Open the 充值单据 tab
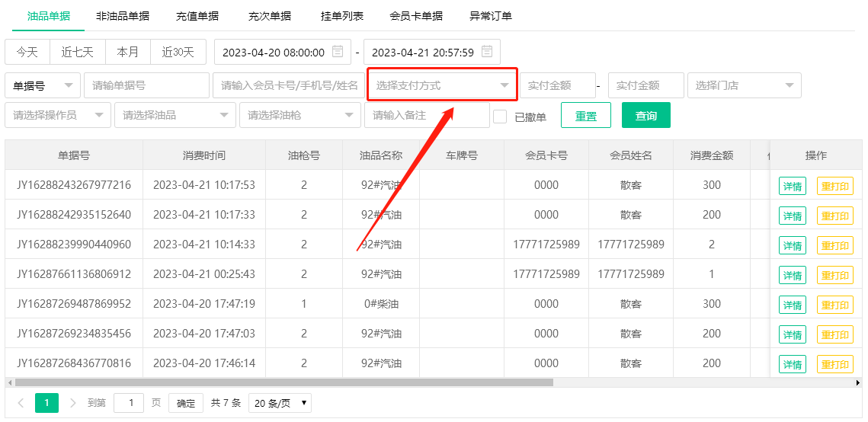The image size is (868, 422). pyautogui.click(x=197, y=16)
